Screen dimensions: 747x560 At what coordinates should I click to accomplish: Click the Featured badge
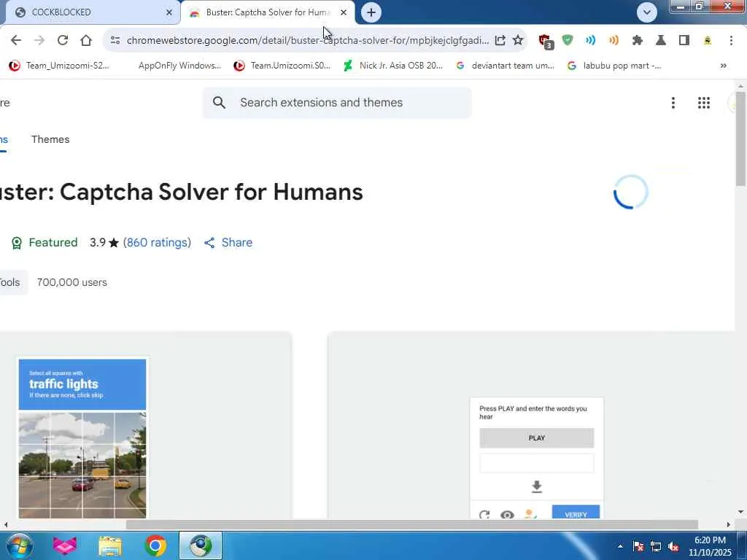(44, 242)
